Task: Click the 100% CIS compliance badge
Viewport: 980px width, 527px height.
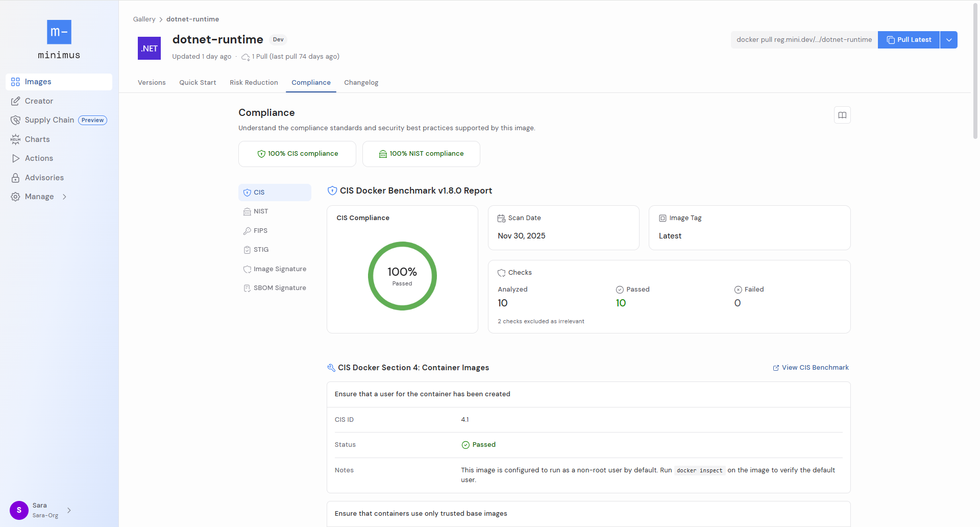Action: point(297,154)
